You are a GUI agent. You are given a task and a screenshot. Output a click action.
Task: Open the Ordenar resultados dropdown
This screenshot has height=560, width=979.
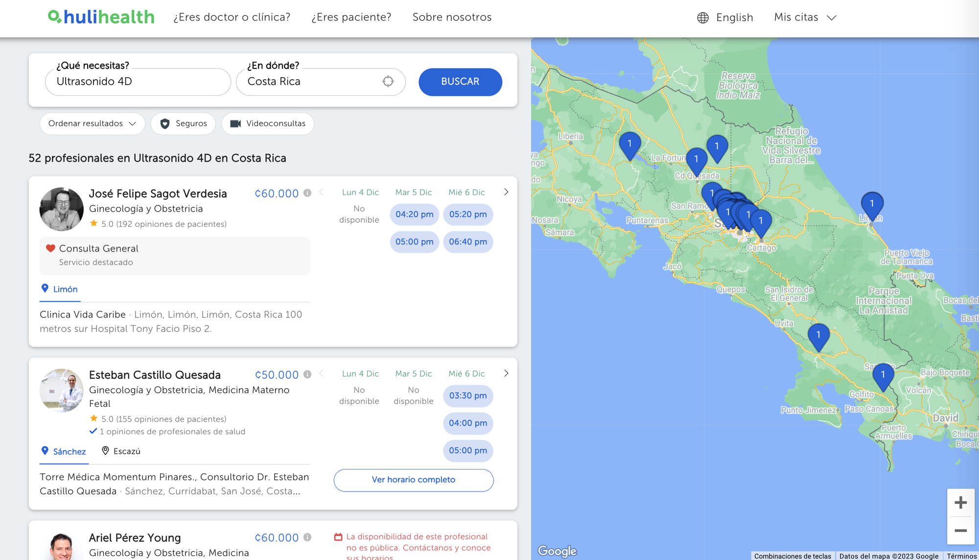(x=92, y=124)
